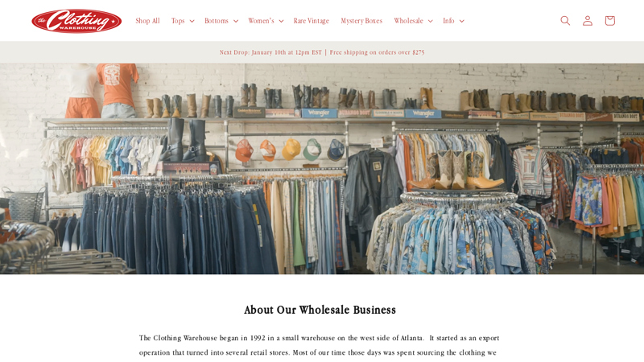Open the Mystery Boxes link
644x362 pixels.
click(x=361, y=21)
